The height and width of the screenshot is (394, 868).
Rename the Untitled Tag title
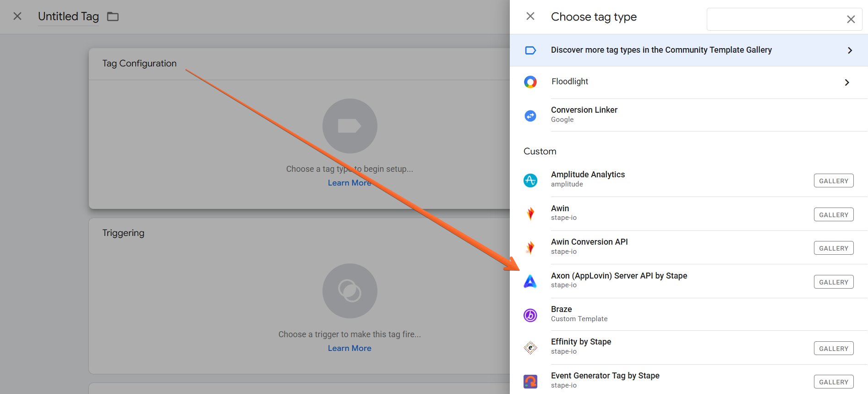click(x=68, y=16)
